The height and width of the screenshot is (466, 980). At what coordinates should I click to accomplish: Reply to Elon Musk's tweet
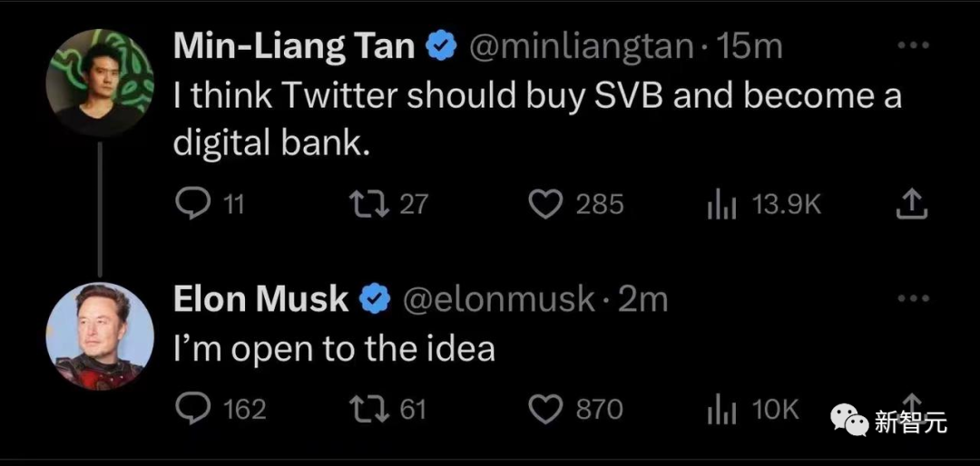[x=191, y=410]
